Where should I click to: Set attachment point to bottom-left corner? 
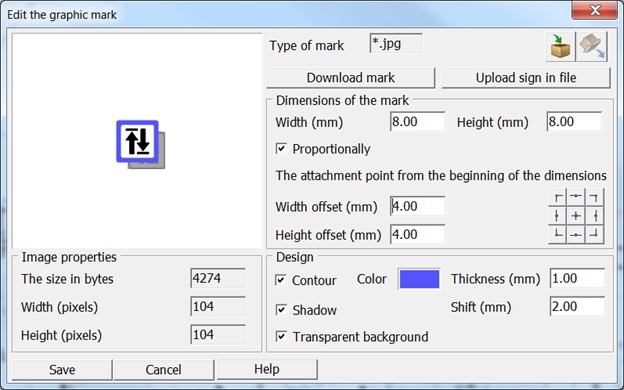pyautogui.click(x=558, y=234)
